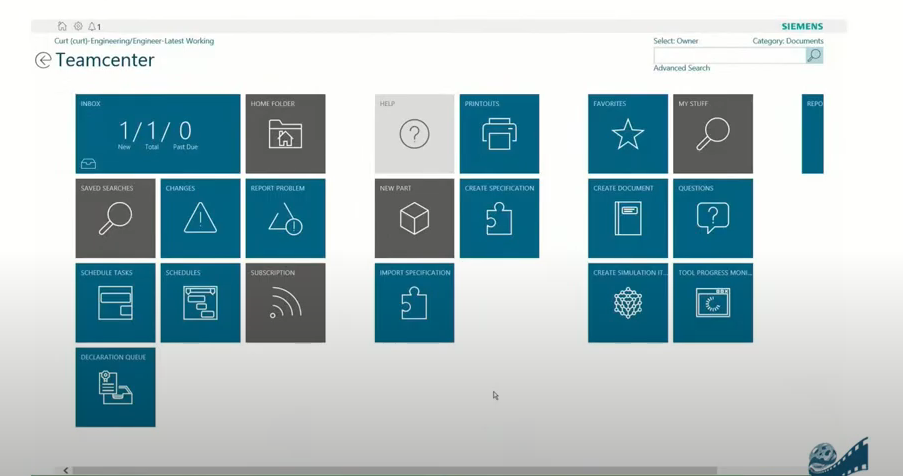The image size is (903, 476).
Task: Open the Import Specification tile
Action: click(414, 303)
